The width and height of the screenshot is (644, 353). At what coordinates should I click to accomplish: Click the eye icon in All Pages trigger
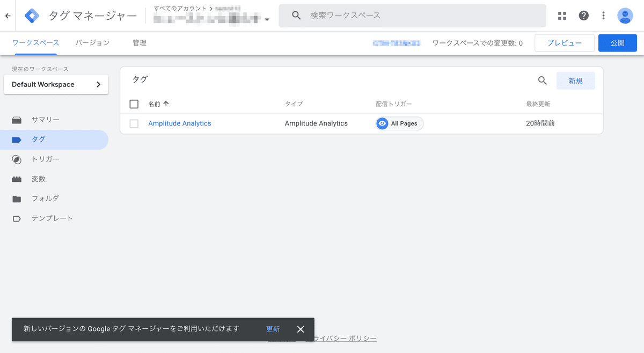tap(382, 123)
